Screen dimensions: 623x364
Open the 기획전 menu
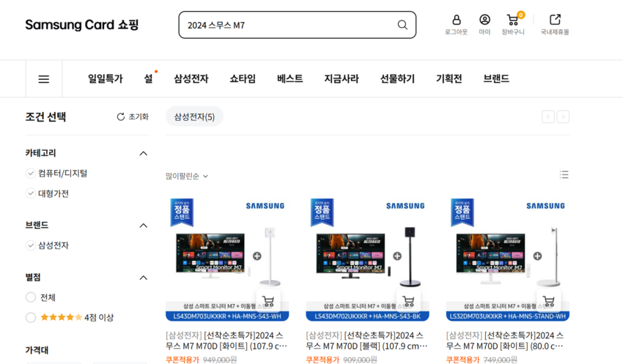click(x=449, y=78)
